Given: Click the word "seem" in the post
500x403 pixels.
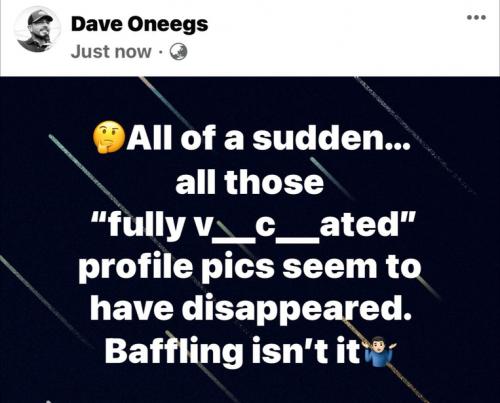Looking at the screenshot, I should click(x=332, y=268).
